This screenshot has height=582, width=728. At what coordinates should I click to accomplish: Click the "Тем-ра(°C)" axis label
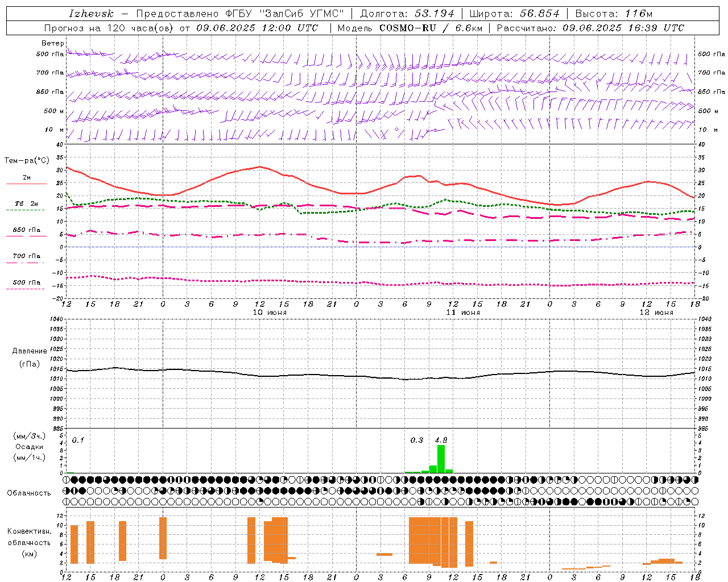click(x=27, y=161)
